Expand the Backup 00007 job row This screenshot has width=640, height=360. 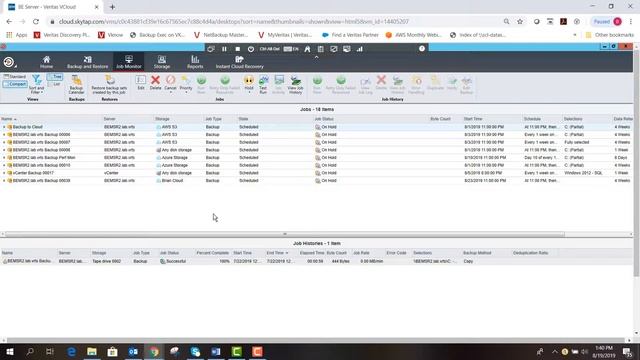(4, 142)
